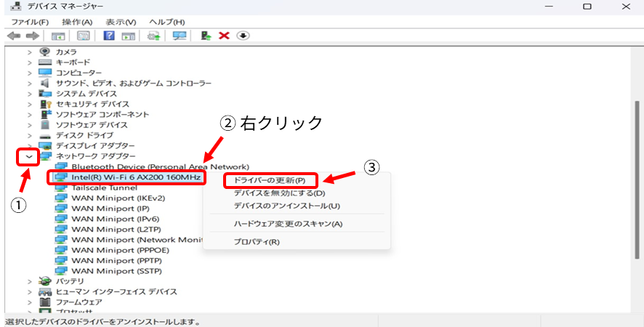Expand the カメラ category
The height and width of the screenshot is (327, 644).
click(30, 52)
